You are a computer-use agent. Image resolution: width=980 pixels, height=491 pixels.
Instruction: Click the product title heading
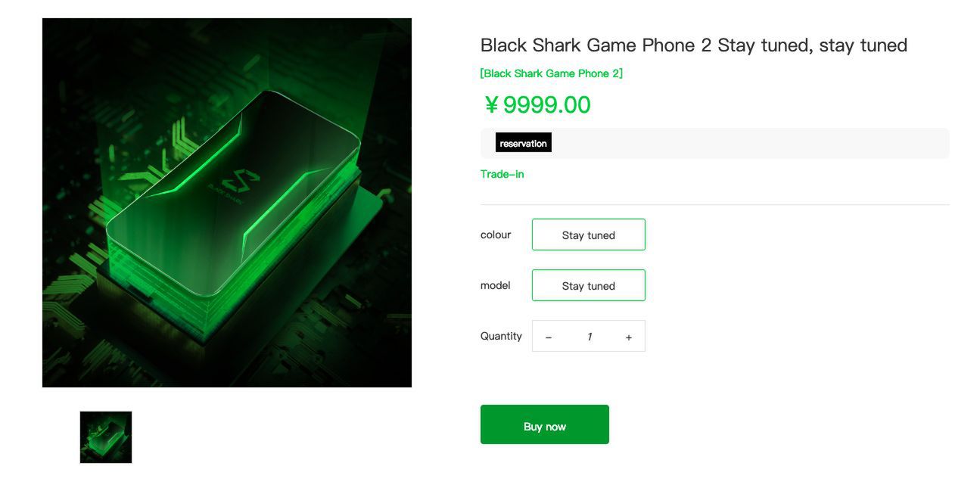click(693, 45)
